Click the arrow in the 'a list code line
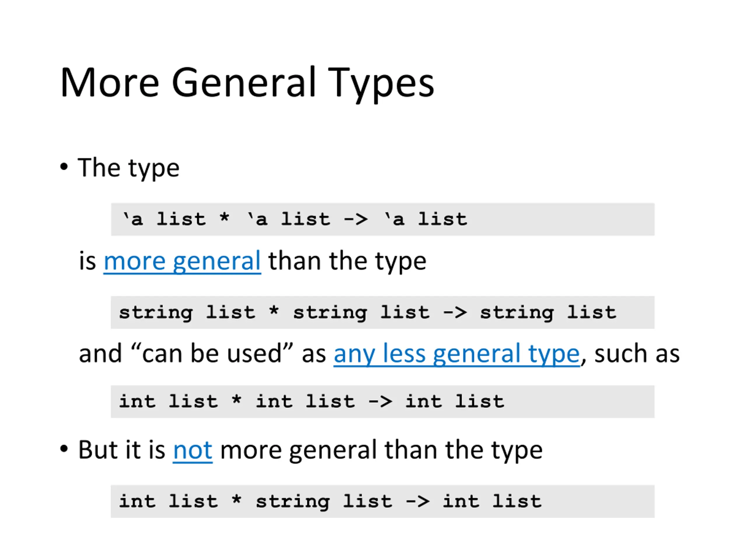 356,219
